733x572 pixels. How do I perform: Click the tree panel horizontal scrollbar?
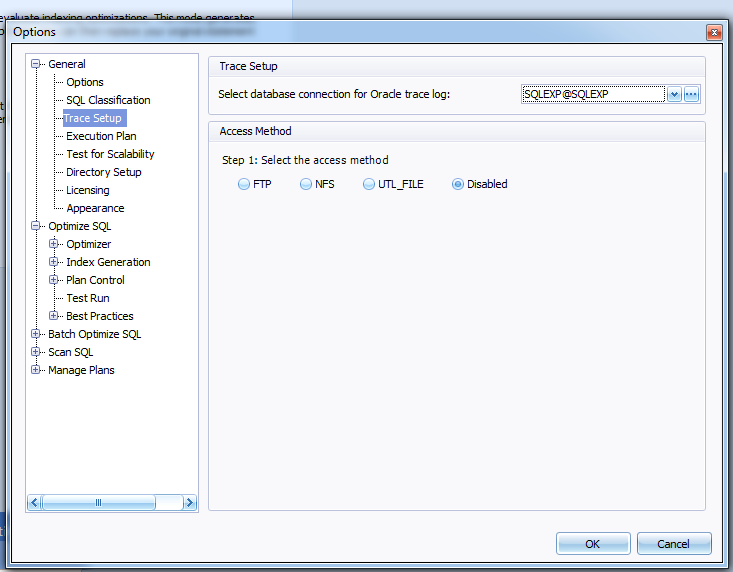click(98, 503)
